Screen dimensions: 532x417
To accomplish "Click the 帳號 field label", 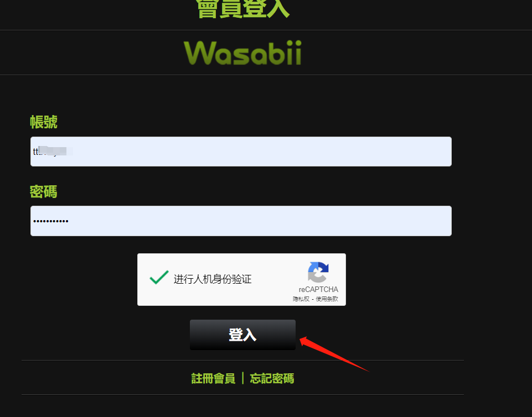I will click(x=43, y=122).
